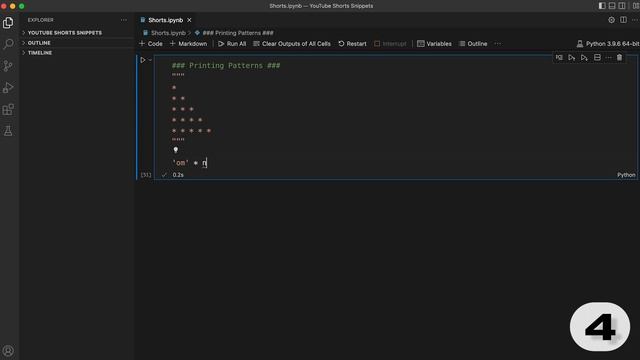Click Run All in notebook toolbar
This screenshot has width=640, height=360.
pos(232,44)
